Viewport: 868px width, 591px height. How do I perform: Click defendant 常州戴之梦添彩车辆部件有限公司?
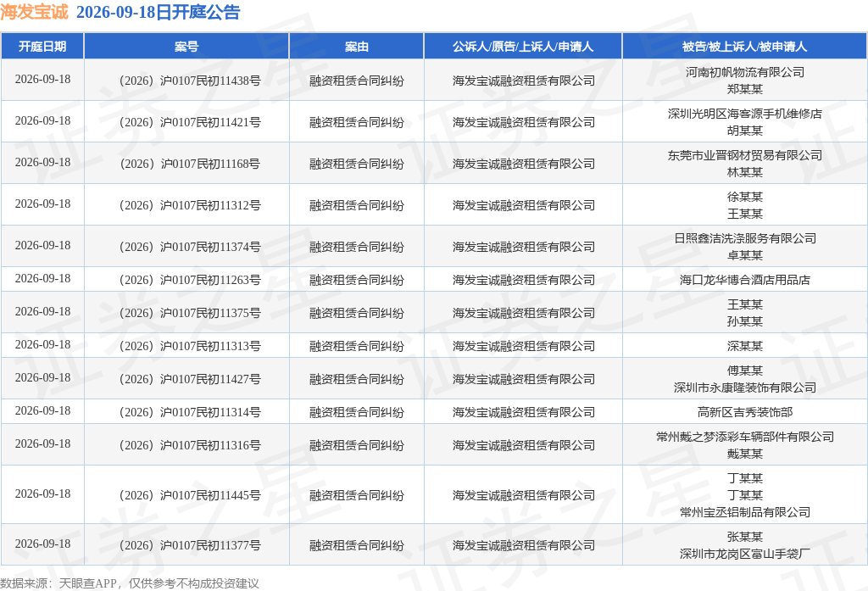tap(744, 437)
